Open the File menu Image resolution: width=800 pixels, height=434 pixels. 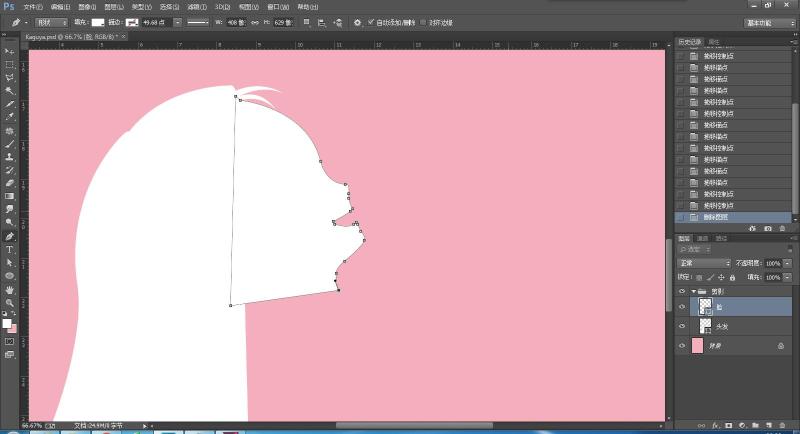[x=33, y=7]
